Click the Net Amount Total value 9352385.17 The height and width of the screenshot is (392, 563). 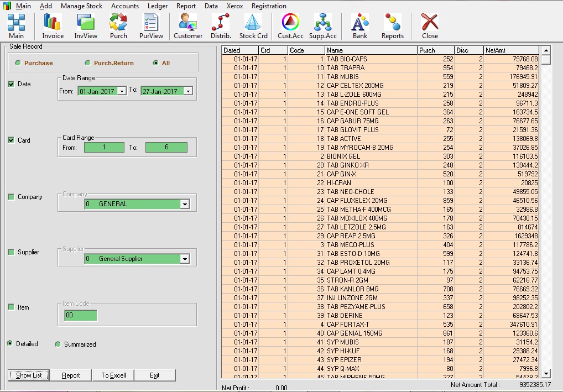pyautogui.click(x=535, y=384)
